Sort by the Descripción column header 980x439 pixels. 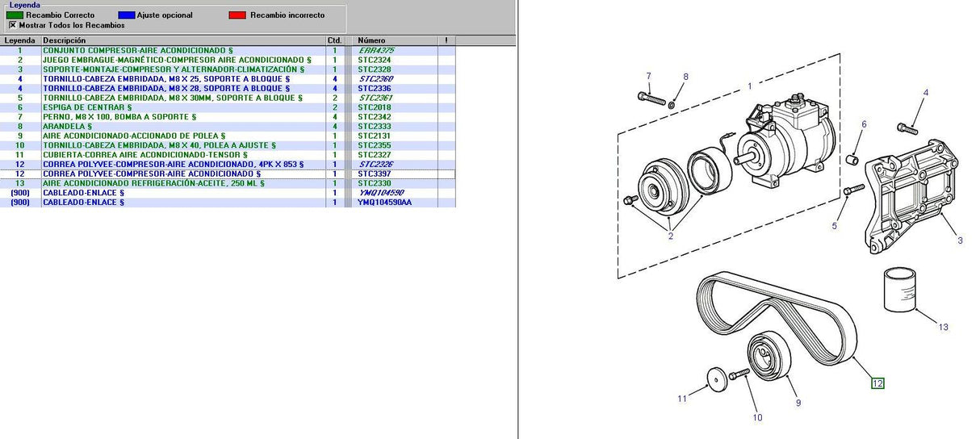click(x=182, y=40)
